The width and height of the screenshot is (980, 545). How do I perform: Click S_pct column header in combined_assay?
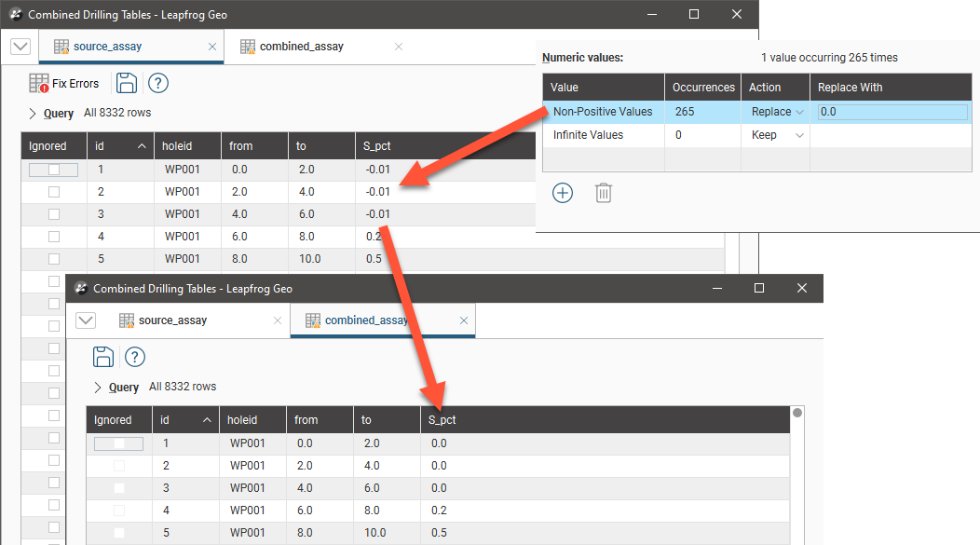605,419
